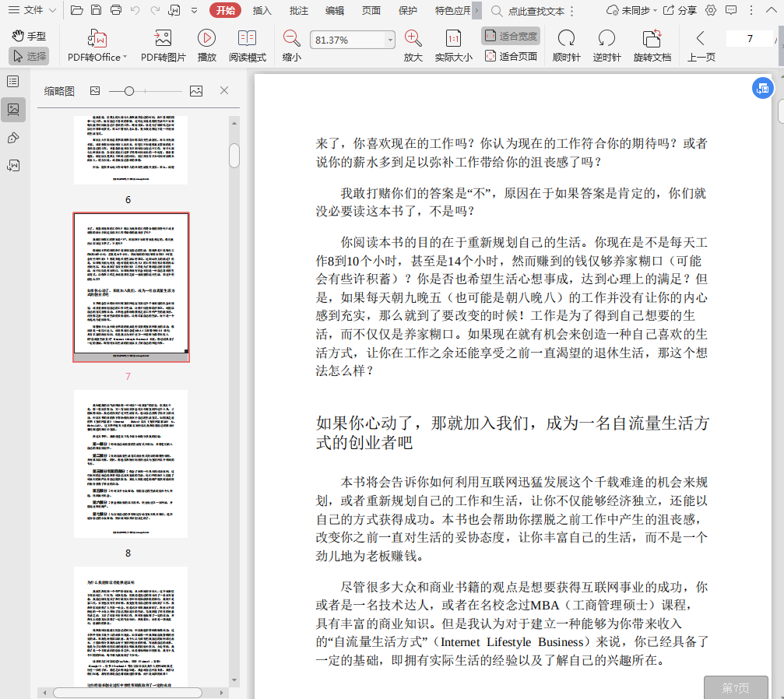Image resolution: width=784 pixels, height=699 pixels.
Task: Click the feedback chat bubble icon
Action: (731, 10)
